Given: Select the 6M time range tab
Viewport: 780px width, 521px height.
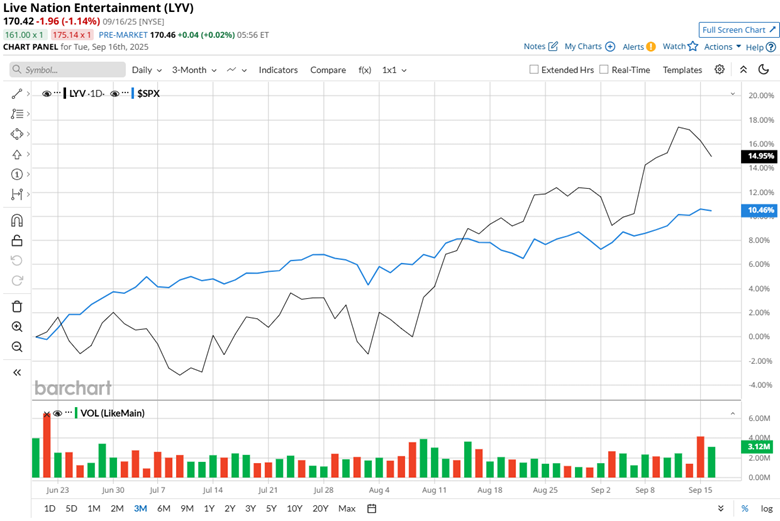Looking at the screenshot, I should point(164,509).
